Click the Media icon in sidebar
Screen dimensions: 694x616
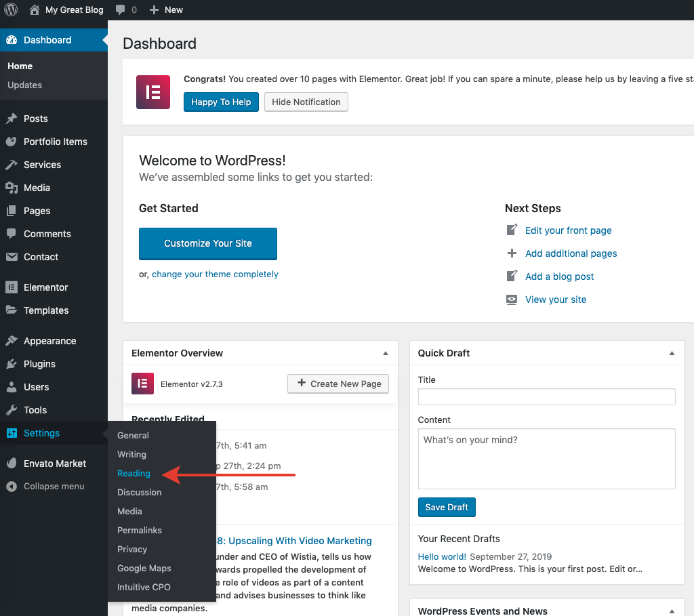pos(12,188)
